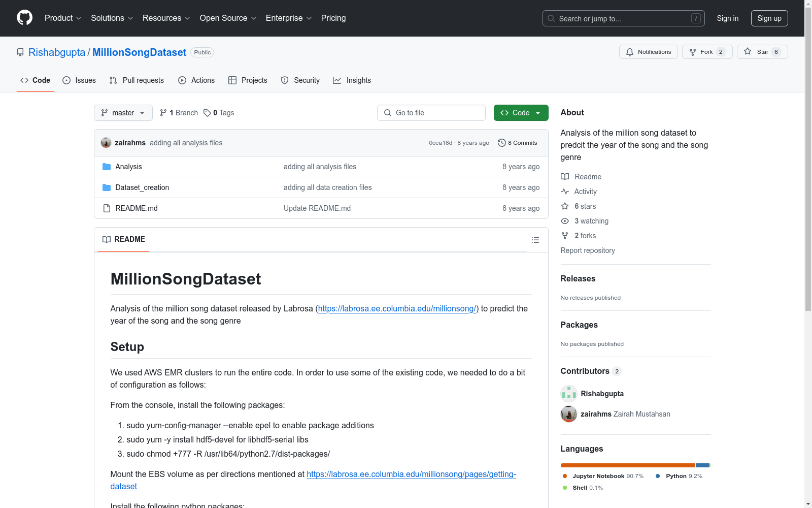Click the blue Python language bar segment
The width and height of the screenshot is (812, 508).
coord(702,465)
